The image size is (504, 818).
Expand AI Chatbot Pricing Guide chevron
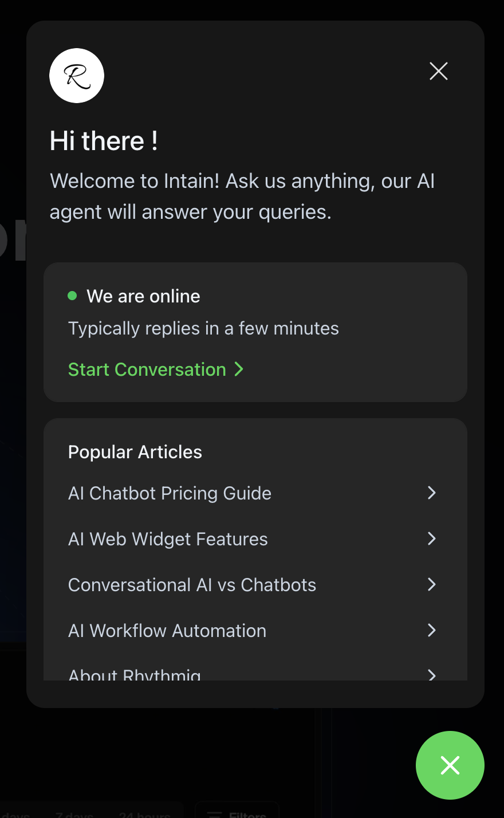click(432, 493)
